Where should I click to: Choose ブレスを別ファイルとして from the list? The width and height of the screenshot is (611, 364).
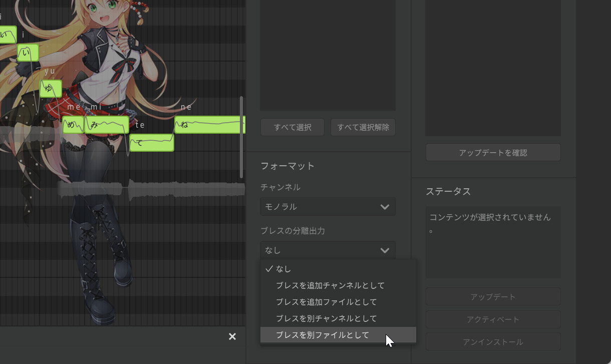click(338, 335)
